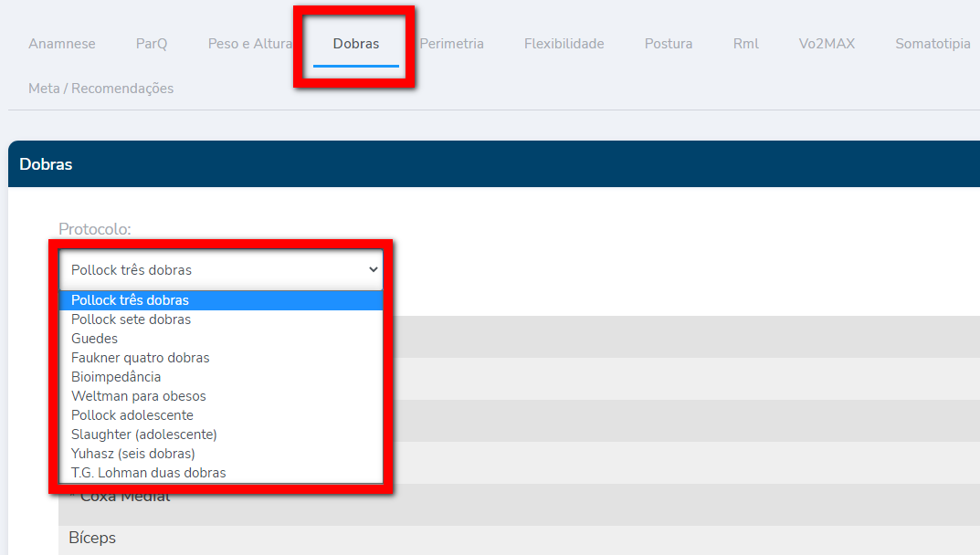Choose Pollock sete dobras protocol
The width and height of the screenshot is (980, 555).
pos(132,319)
